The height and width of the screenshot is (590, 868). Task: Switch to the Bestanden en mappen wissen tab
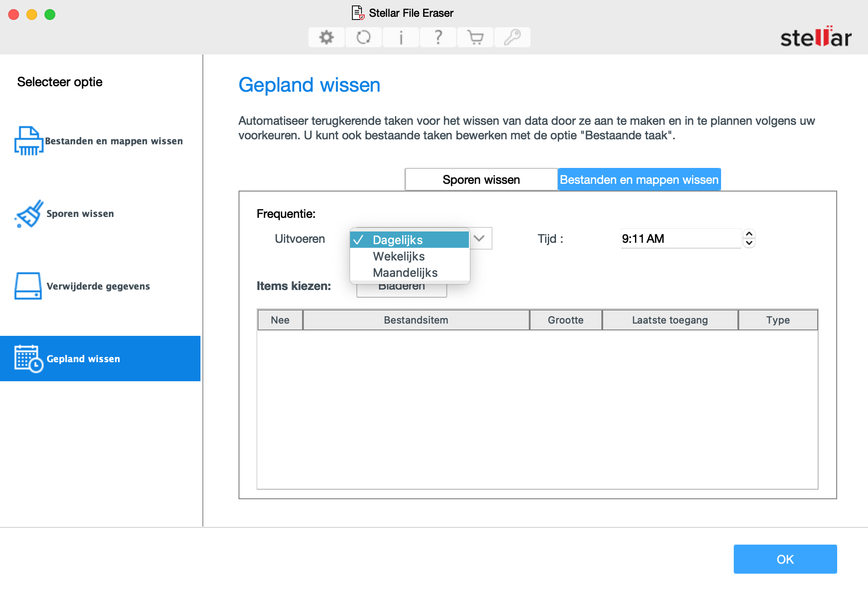click(639, 180)
